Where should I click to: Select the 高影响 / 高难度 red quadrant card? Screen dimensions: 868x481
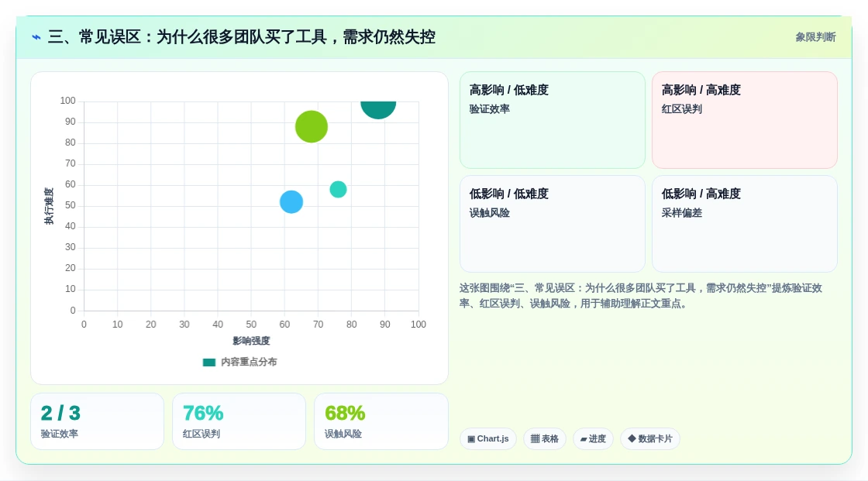(745, 120)
